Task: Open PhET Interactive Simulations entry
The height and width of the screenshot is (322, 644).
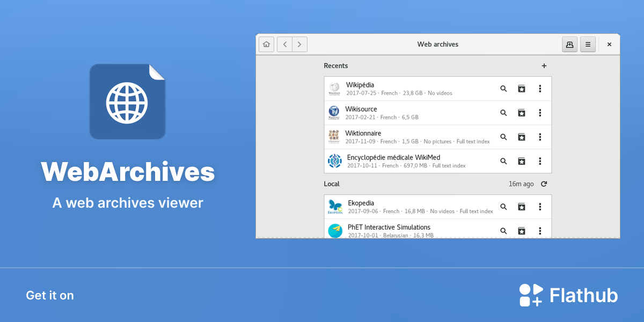Action: point(438,229)
